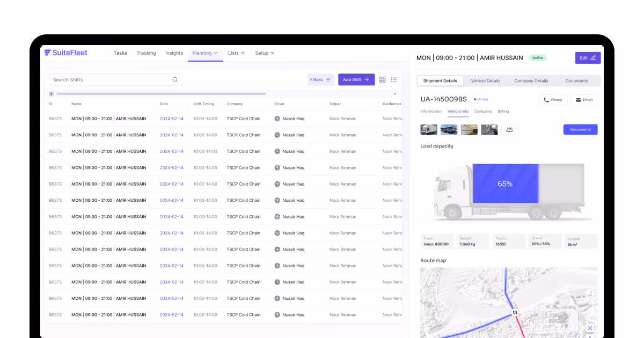644x338 pixels.
Task: Click the Shift Timing column header
Action: 204,104
